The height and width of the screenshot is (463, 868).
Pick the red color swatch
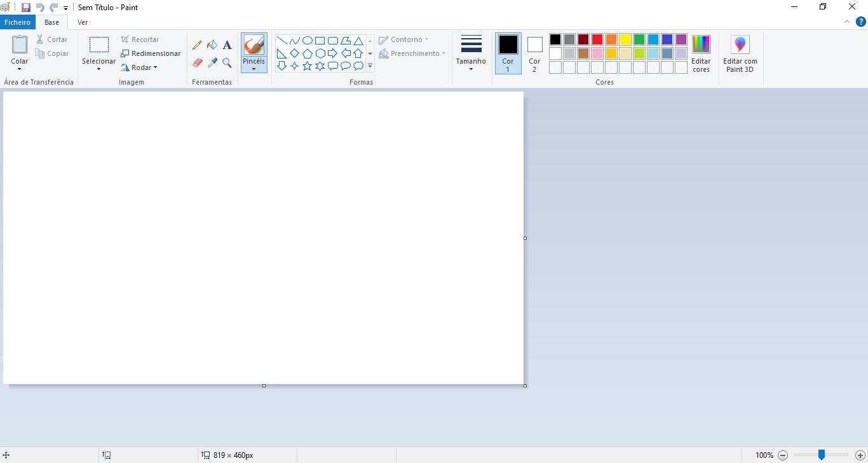coord(596,39)
